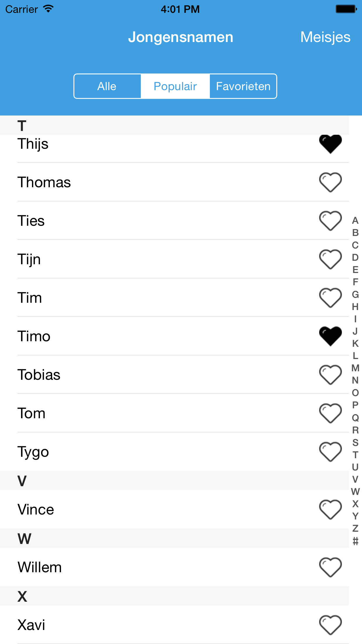Tap the heart outline next to Tom
The width and height of the screenshot is (362, 644).
tap(330, 413)
